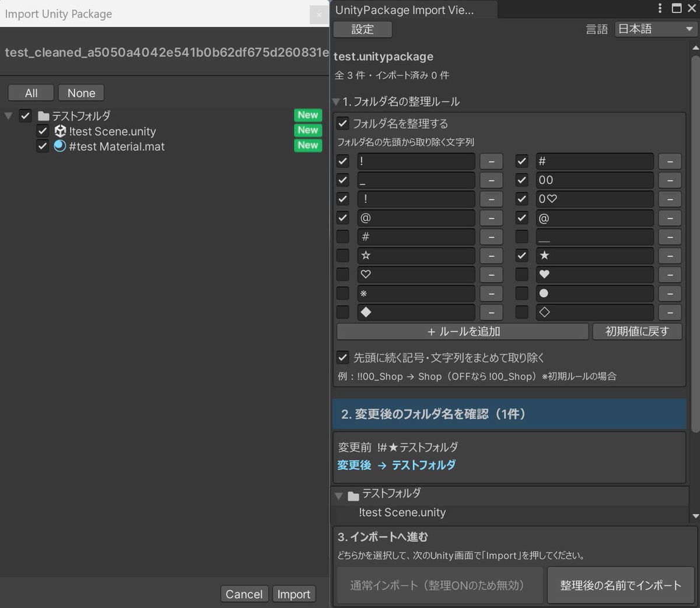This screenshot has width=700, height=608.
Task: Toggle the テストフォルダ import checkbox
Action: click(x=25, y=115)
